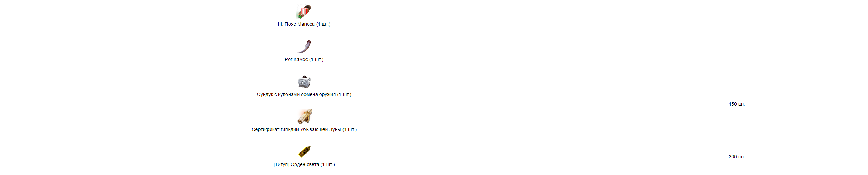Screen dimensions: 868x175
Task: Select the word "Сундук" in chest row
Action: (265, 95)
